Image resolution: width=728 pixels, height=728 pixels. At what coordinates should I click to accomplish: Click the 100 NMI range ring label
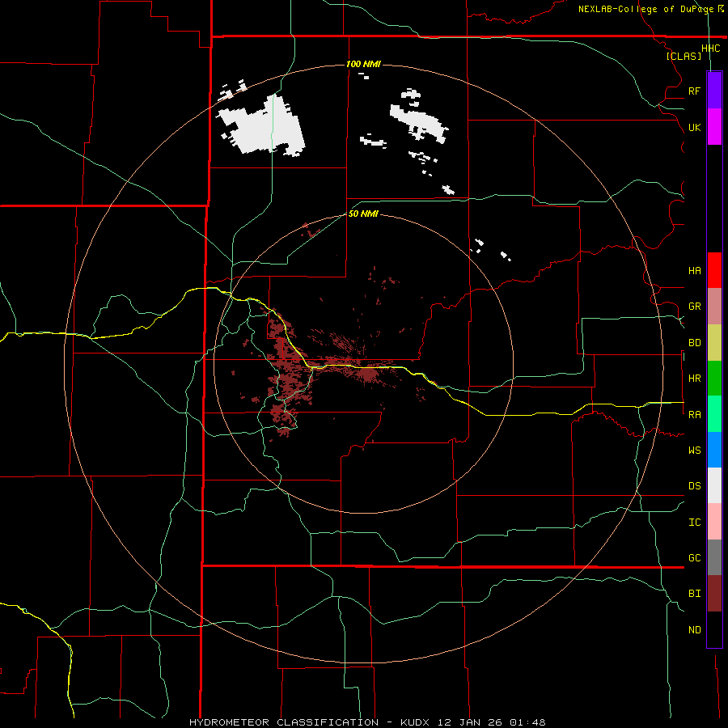coord(363,64)
